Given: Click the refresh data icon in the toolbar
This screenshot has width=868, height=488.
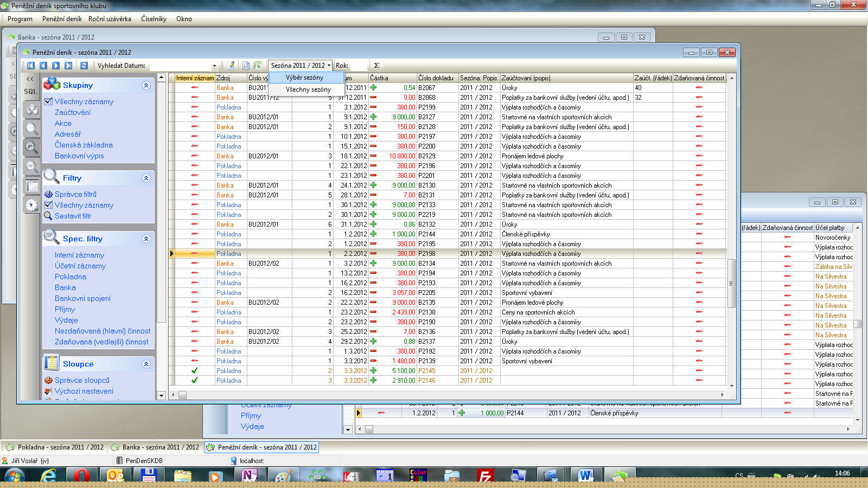Looking at the screenshot, I should (x=84, y=66).
